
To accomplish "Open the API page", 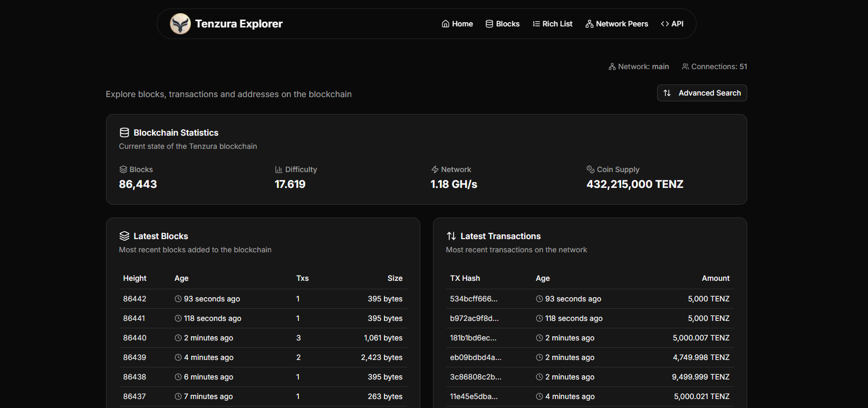I will click(672, 24).
